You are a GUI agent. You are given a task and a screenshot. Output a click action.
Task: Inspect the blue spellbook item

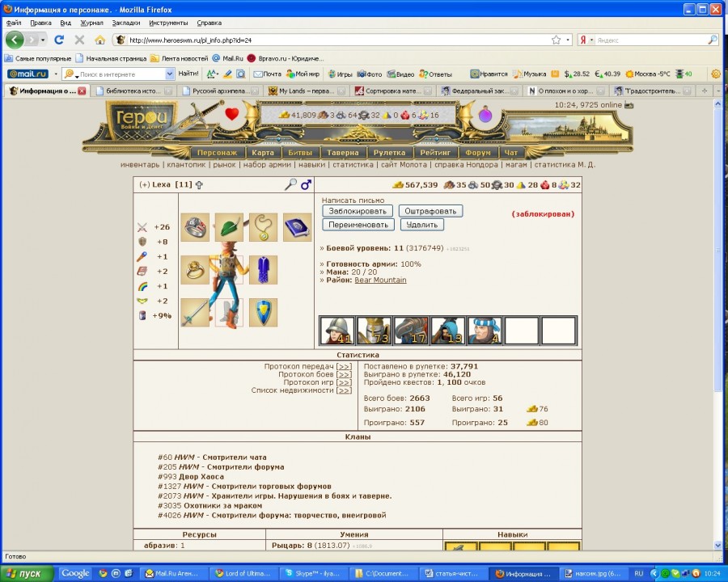point(298,227)
